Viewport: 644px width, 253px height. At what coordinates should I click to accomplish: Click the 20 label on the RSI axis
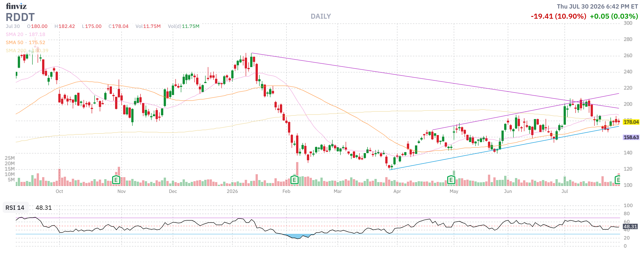626,238
